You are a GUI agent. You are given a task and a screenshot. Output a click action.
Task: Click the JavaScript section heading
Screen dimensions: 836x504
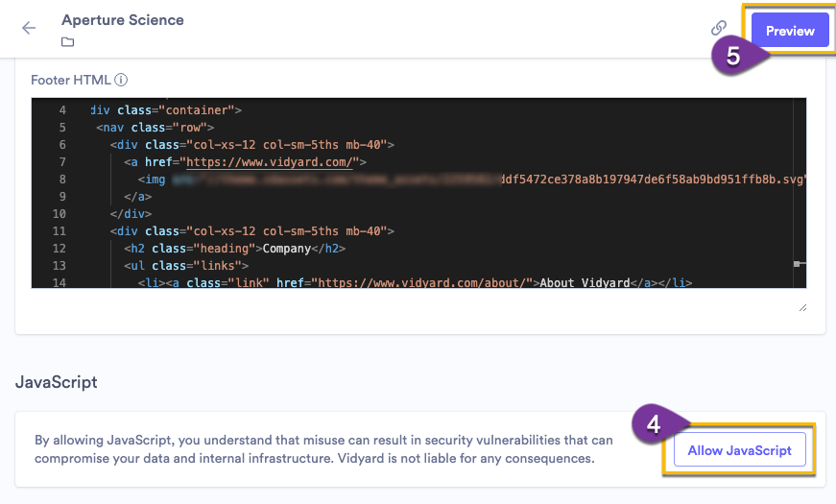57,381
